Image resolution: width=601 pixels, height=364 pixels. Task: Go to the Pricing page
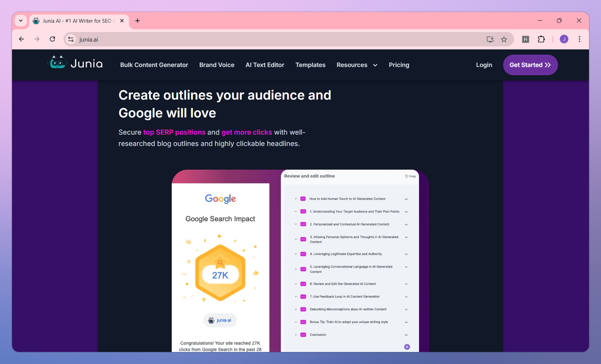[x=399, y=65]
